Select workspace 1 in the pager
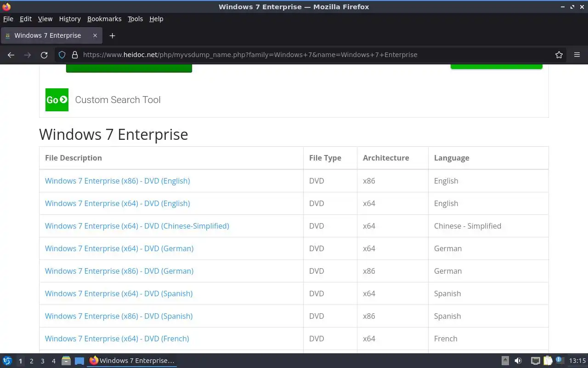 (20, 361)
